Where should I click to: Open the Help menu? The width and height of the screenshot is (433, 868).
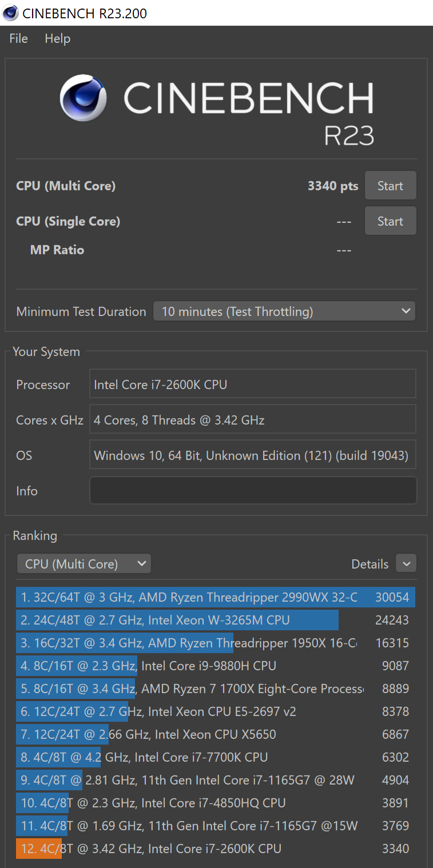(57, 39)
